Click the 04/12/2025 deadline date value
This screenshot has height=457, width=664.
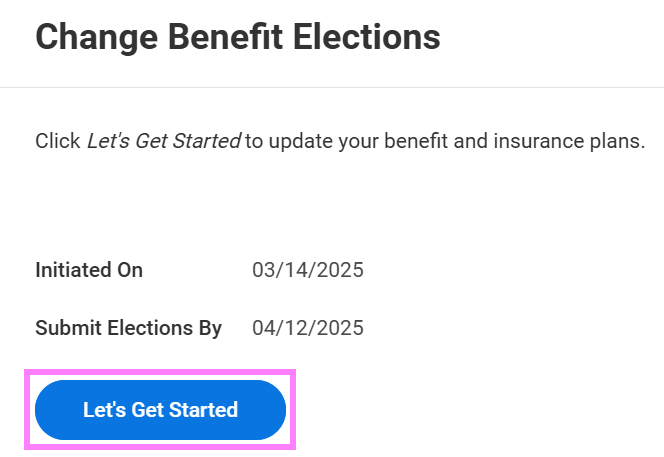308,328
